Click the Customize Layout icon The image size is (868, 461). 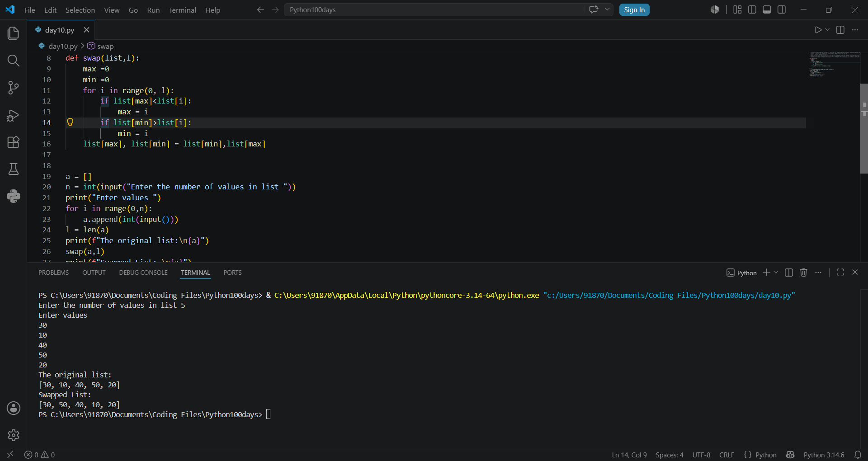(737, 9)
